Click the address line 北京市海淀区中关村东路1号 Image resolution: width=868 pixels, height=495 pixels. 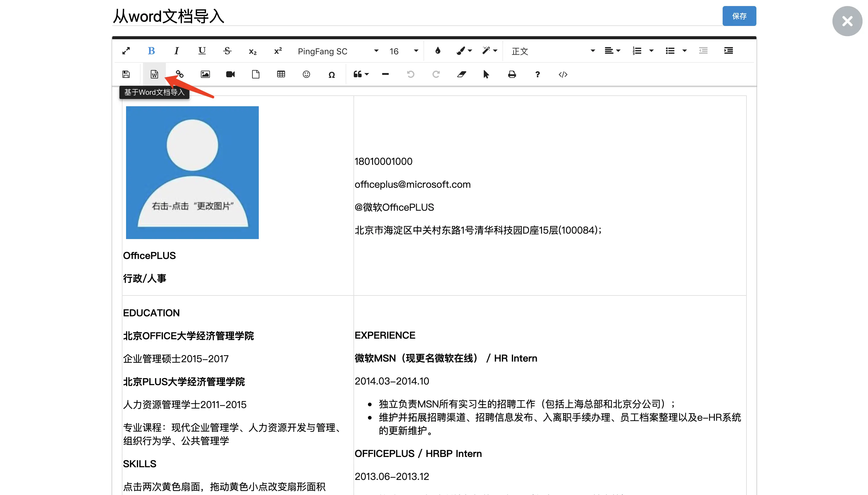click(x=478, y=231)
